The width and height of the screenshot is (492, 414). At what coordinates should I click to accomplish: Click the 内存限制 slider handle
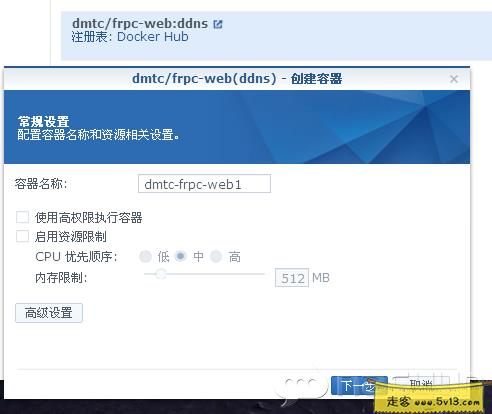pos(161,274)
